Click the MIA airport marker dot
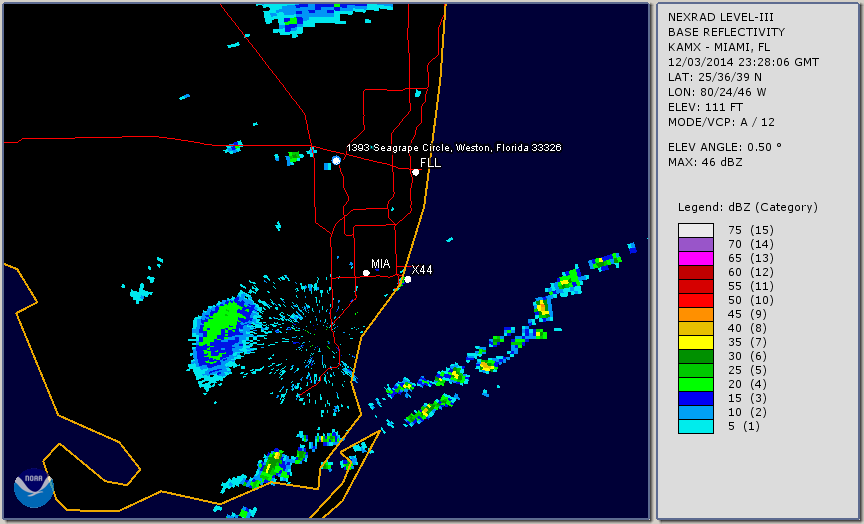Image resolution: width=864 pixels, height=524 pixels. [x=366, y=273]
